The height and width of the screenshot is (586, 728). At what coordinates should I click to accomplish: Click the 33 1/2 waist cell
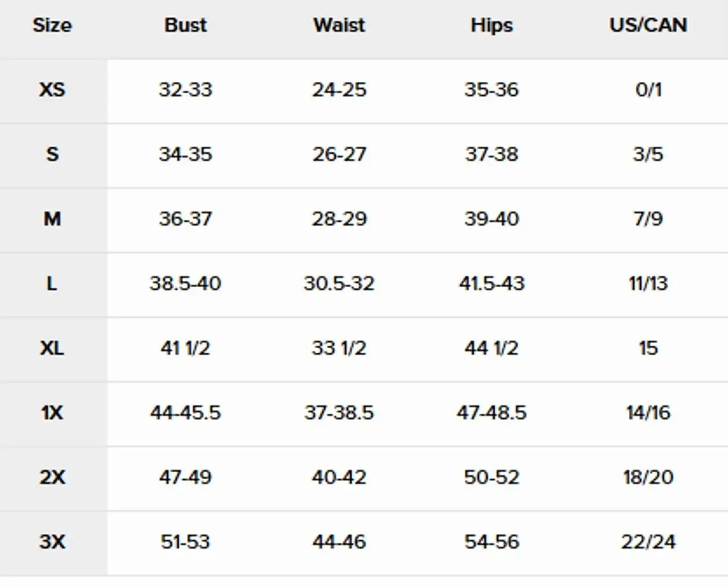339,348
